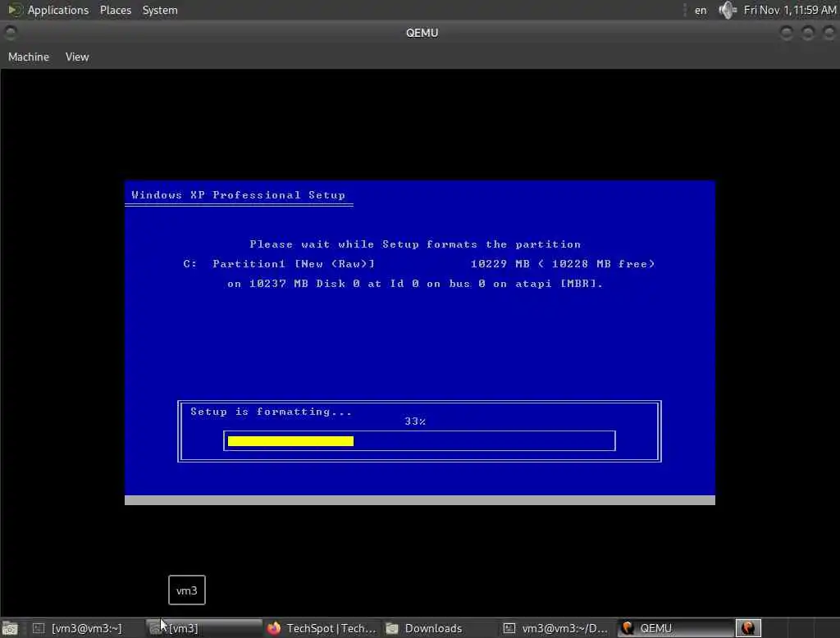This screenshot has width=840, height=638.
Task: Click 'Windows XP Professional Setup' heading
Action: pos(239,195)
